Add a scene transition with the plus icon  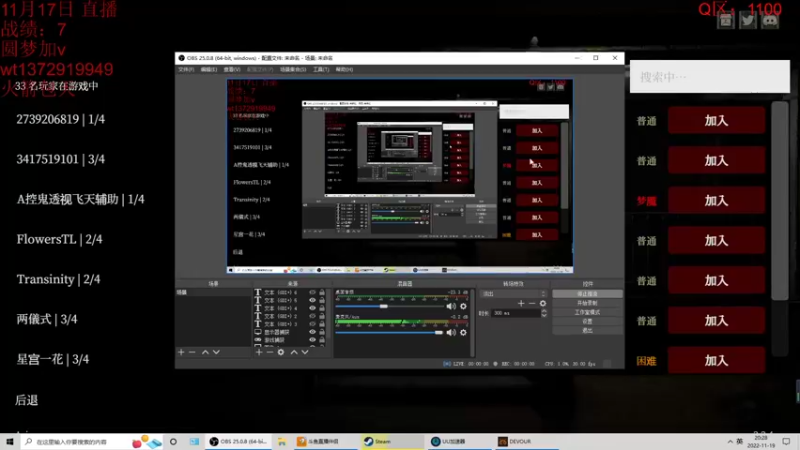coord(521,304)
